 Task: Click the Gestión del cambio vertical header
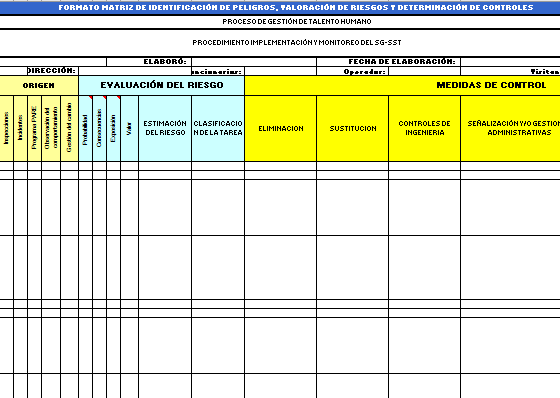[69, 128]
